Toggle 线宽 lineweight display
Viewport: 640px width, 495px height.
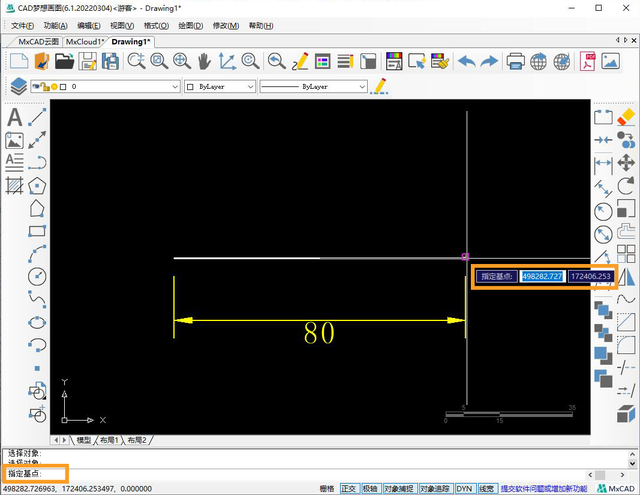pyautogui.click(x=487, y=488)
